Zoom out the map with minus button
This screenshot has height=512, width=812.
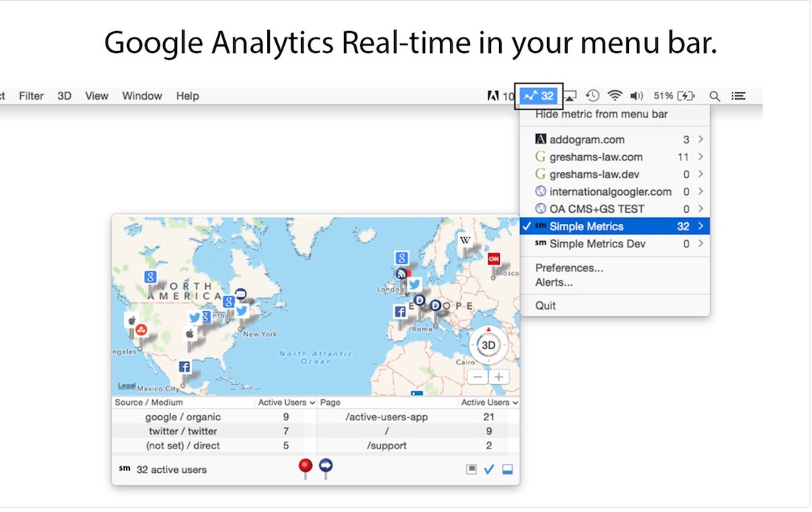click(x=478, y=378)
